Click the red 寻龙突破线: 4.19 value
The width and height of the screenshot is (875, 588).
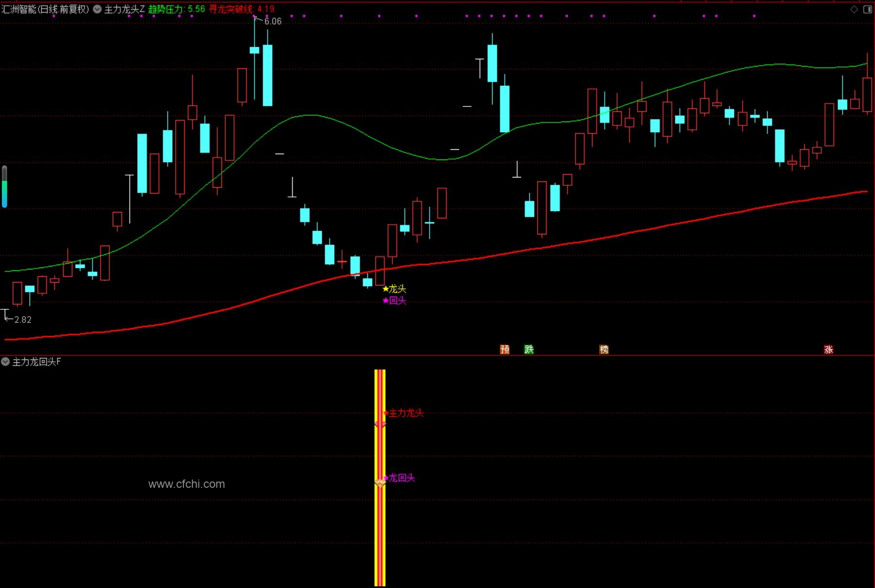click(x=242, y=9)
